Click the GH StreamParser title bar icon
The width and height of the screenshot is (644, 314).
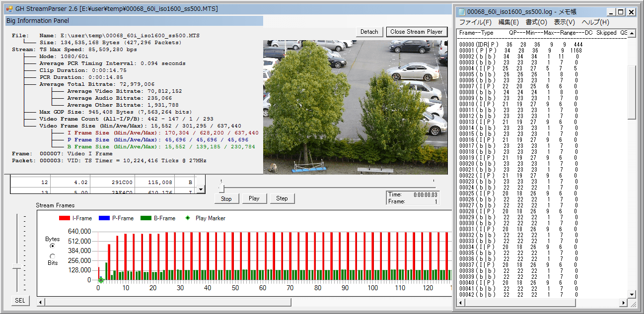pos(8,9)
